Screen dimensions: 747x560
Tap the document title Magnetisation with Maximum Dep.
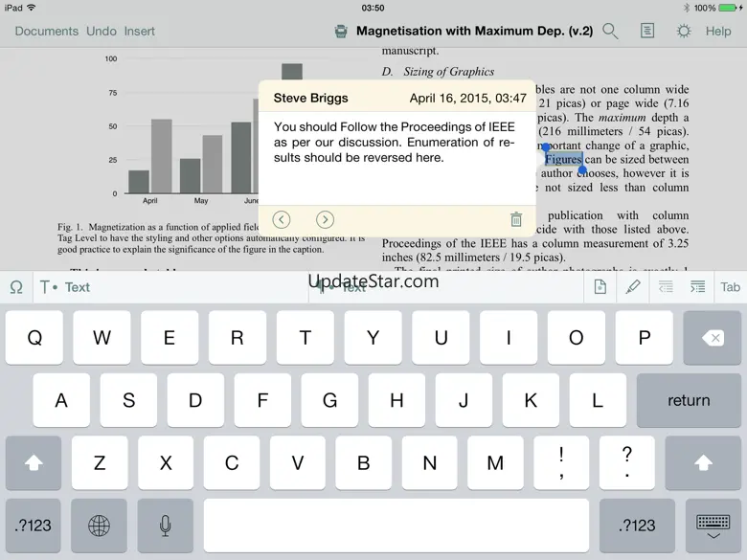tap(474, 32)
